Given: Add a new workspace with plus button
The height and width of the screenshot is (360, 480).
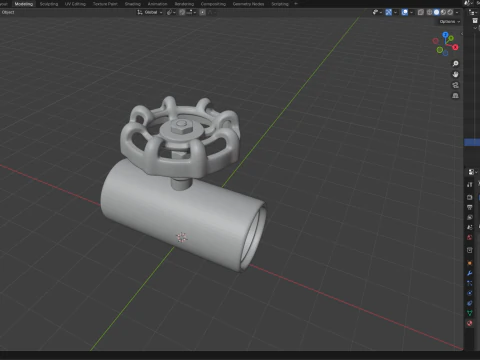Looking at the screenshot, I should click(x=295, y=4).
